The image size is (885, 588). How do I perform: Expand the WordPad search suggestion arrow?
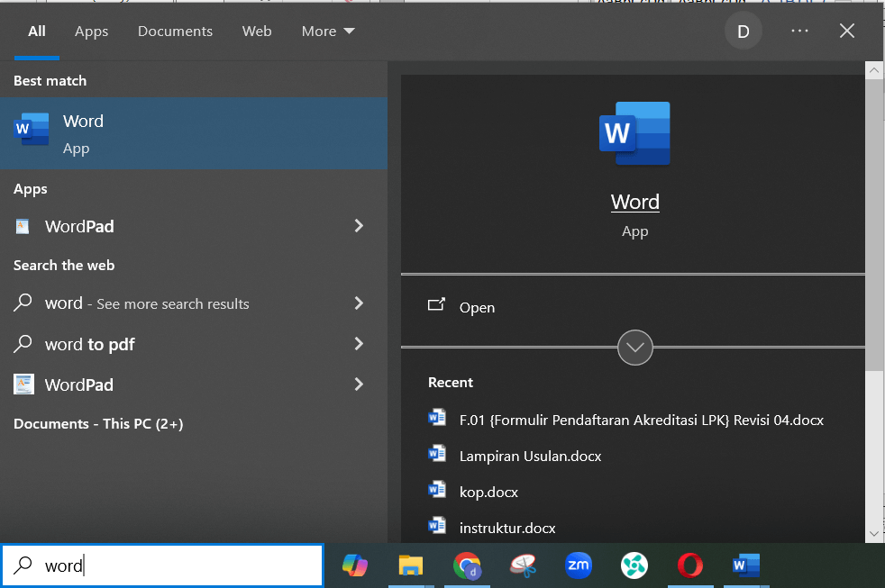click(358, 384)
